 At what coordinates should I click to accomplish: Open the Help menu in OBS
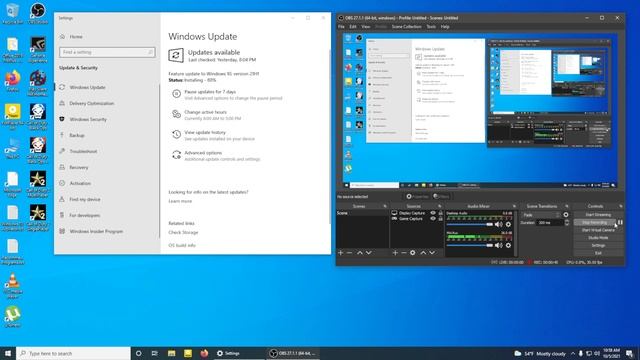(445, 27)
